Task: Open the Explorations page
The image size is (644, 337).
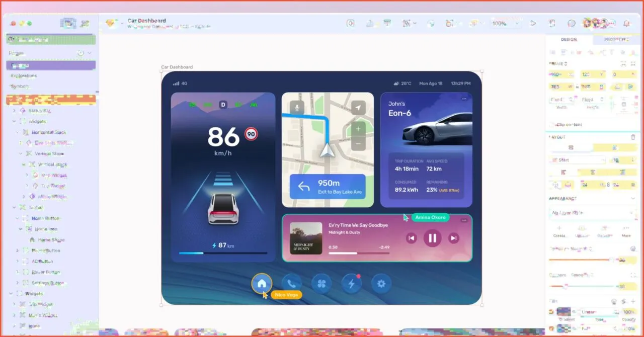Action: coord(23,75)
